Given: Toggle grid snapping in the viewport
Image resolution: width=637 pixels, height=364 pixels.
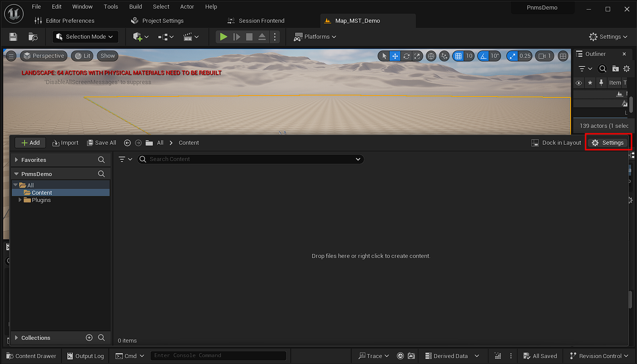Looking at the screenshot, I should 458,56.
